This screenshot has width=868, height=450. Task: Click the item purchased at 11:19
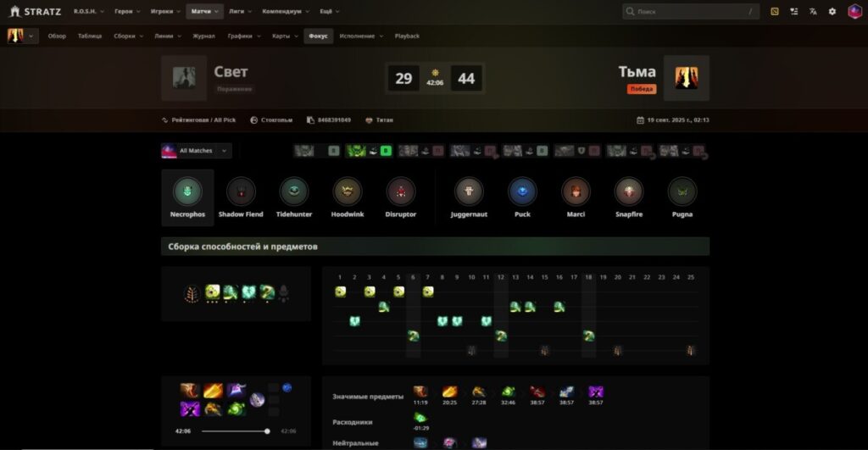point(420,392)
